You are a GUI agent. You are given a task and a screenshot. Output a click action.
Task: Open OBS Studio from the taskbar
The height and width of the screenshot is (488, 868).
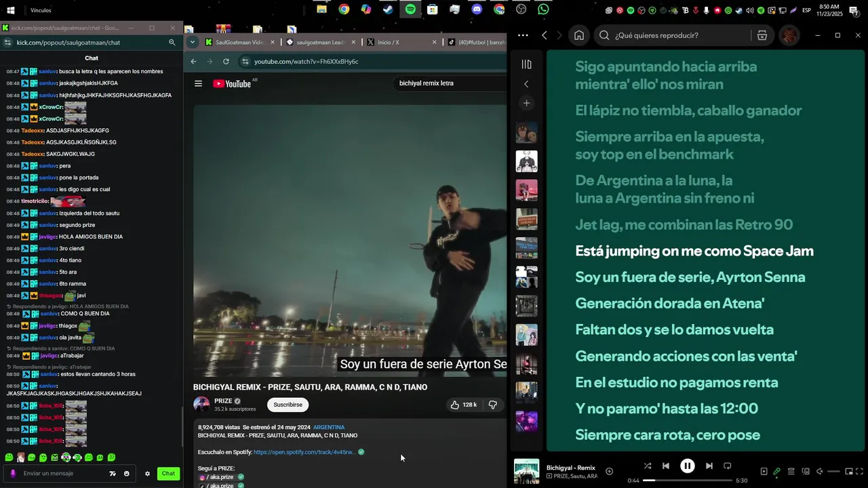pos(521,9)
